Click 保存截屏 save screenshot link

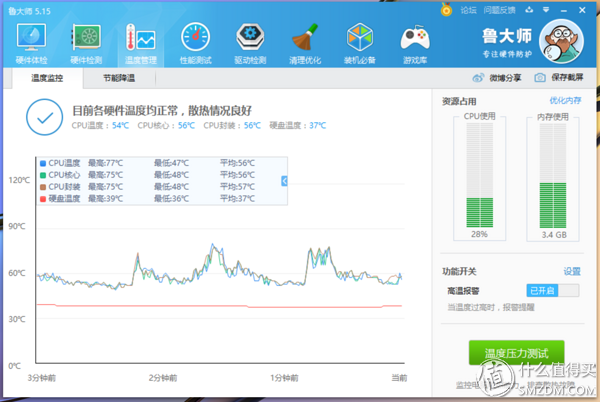(x=567, y=78)
